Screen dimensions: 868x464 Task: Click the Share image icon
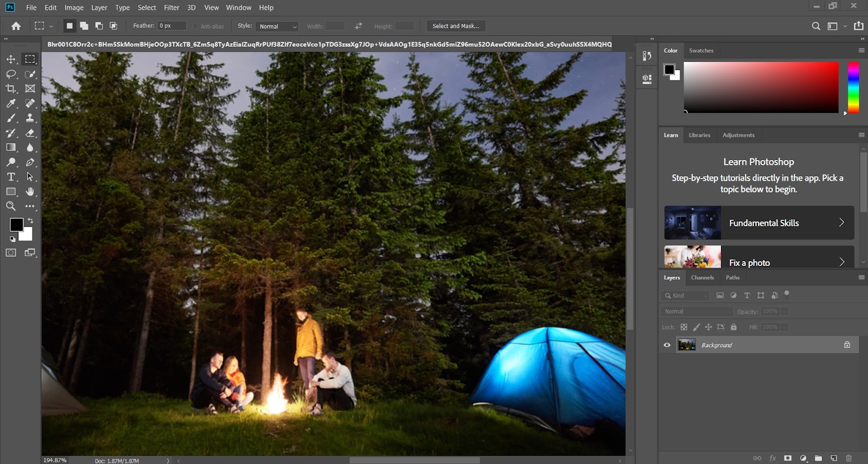point(859,26)
